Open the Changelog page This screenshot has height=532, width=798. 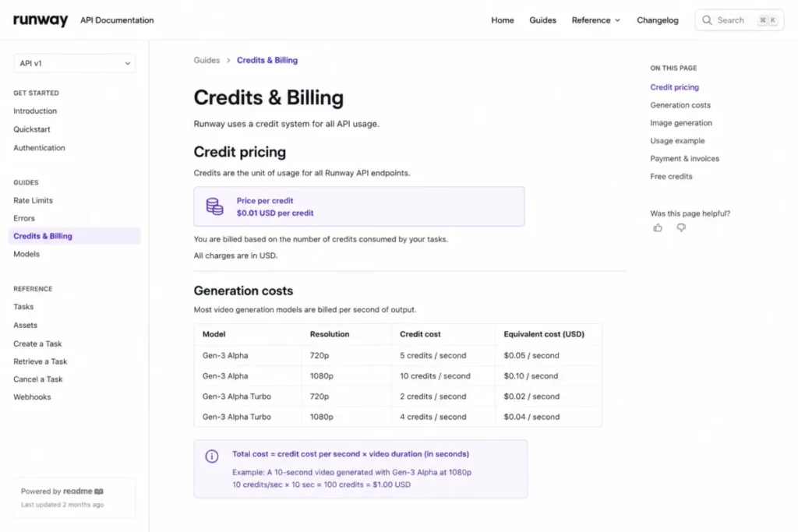tap(658, 20)
